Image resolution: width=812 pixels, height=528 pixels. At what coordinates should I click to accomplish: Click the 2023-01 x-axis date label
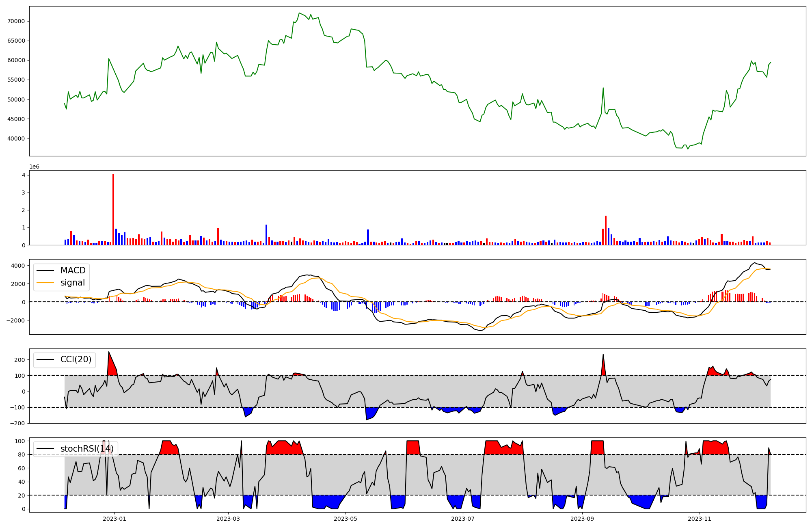coord(114,519)
